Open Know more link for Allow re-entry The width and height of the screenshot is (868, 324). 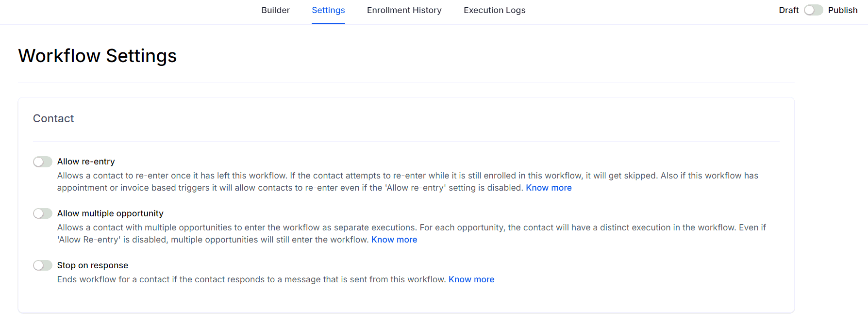coord(549,188)
